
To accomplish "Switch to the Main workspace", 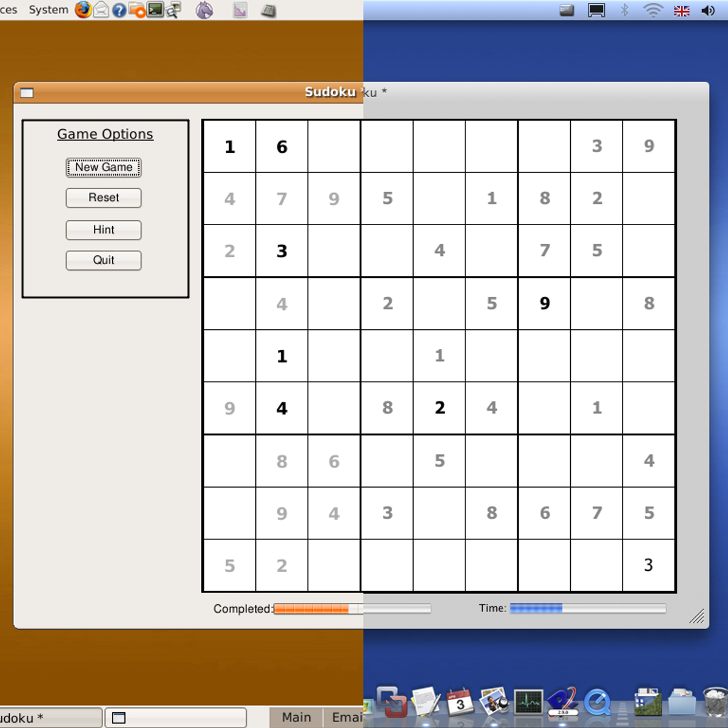I will (296, 717).
